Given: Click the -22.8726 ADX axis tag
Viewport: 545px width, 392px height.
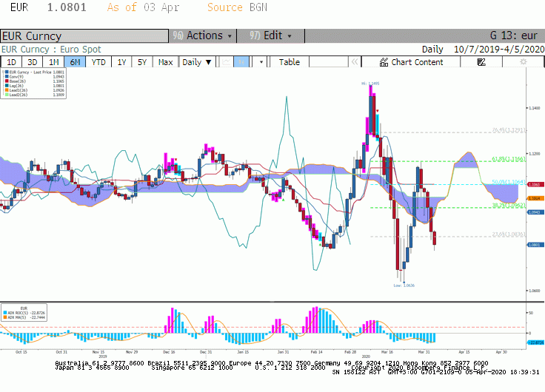Looking at the screenshot, I should click(535, 342).
